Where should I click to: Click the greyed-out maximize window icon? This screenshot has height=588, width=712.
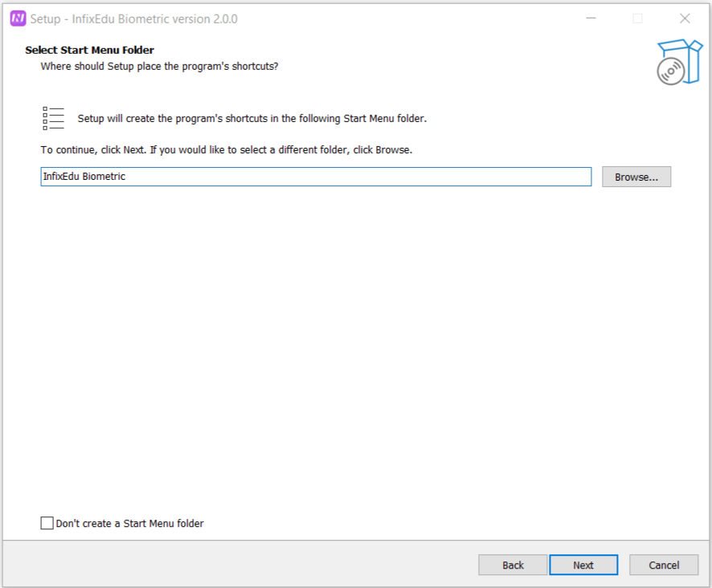[637, 18]
